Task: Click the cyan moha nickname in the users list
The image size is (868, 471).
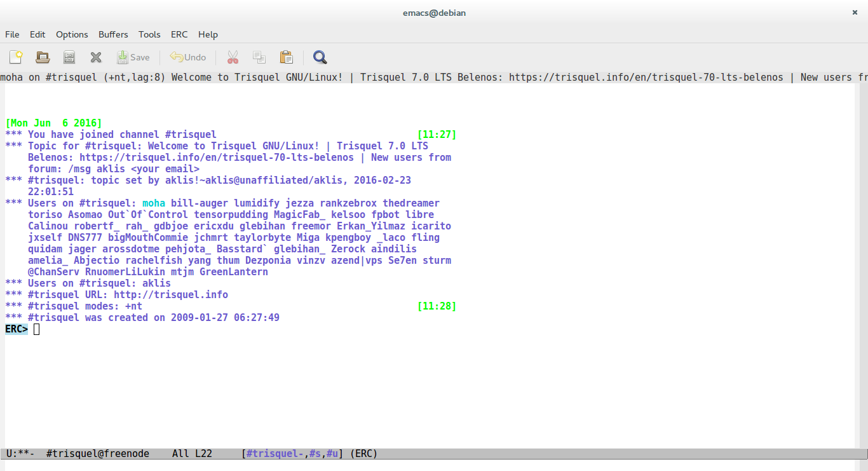Action: tap(154, 203)
